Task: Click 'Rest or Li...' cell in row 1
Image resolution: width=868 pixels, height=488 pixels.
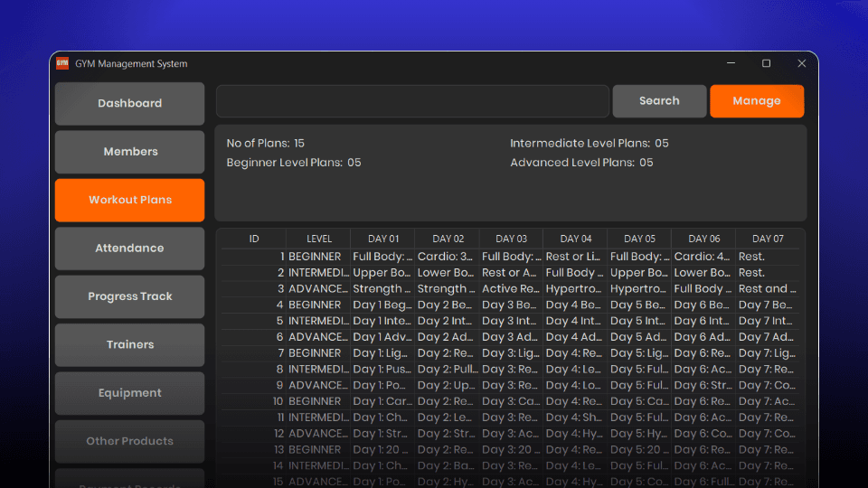Action: [x=575, y=257]
